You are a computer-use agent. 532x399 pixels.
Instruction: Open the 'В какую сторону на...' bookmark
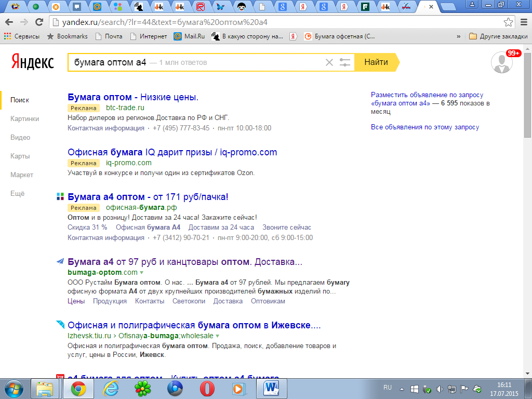[x=247, y=36]
